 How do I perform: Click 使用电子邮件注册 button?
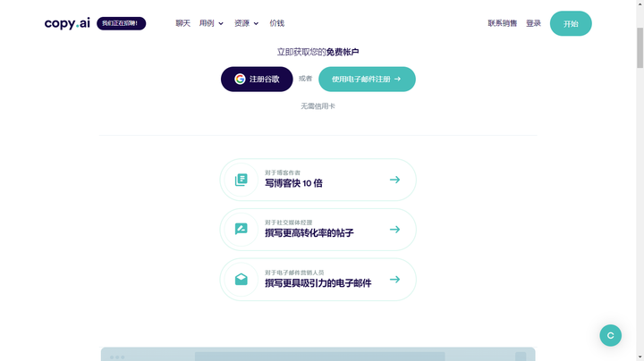coord(367,79)
